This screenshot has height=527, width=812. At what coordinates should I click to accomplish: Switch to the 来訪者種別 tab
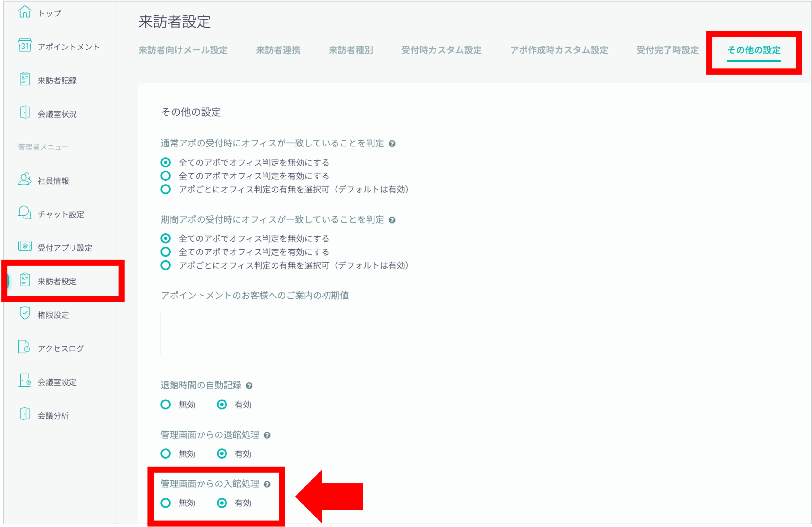pos(350,50)
